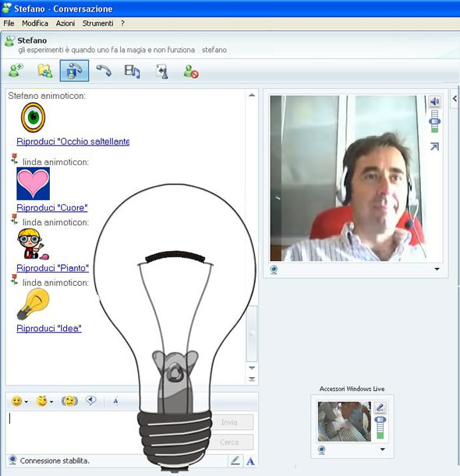Toggle the video call button
Screen dimensions: 460x476
(74, 71)
